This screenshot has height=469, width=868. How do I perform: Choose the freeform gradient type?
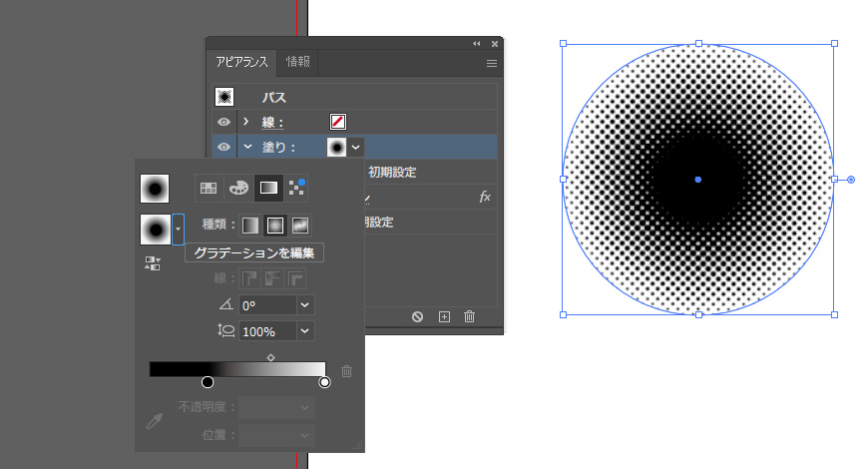pyautogui.click(x=298, y=225)
